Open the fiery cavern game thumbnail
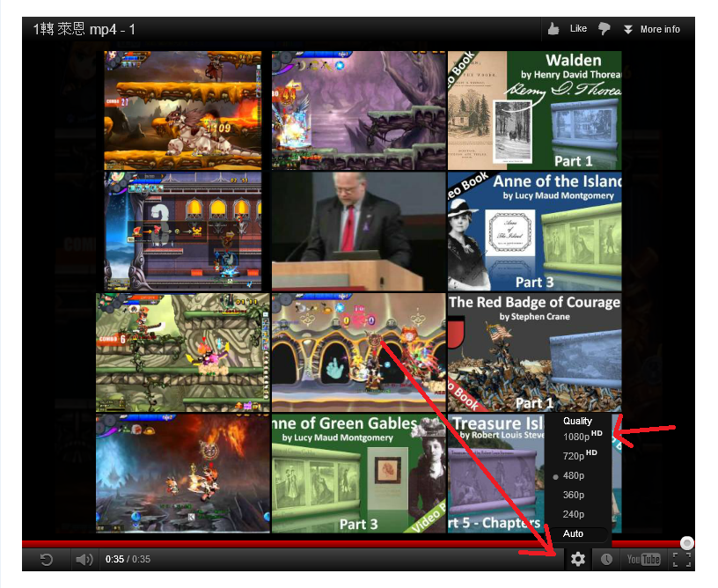This screenshot has width=718, height=588. pos(183,474)
